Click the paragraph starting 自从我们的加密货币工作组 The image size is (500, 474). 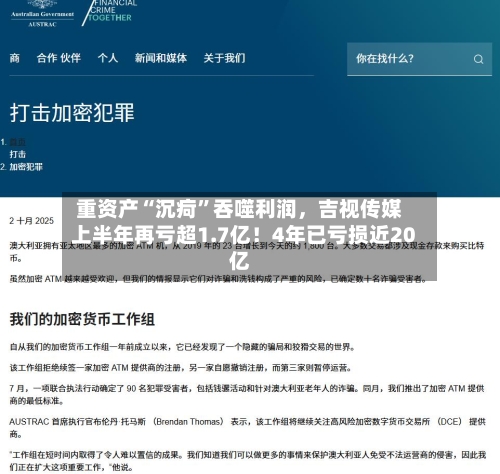(182, 347)
